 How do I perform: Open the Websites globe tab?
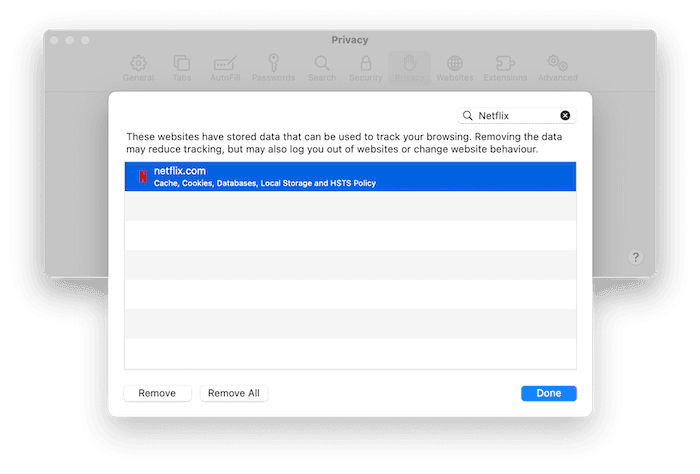pos(454,68)
